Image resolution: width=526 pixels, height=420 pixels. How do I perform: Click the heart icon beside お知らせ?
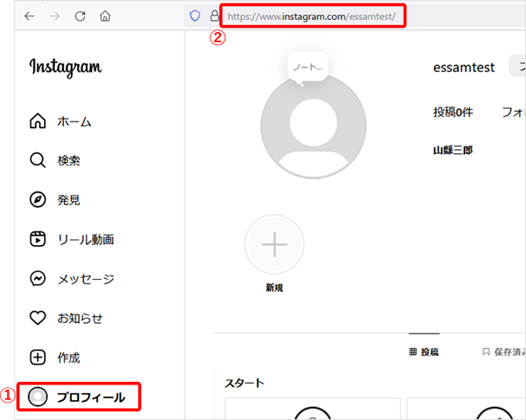37,318
